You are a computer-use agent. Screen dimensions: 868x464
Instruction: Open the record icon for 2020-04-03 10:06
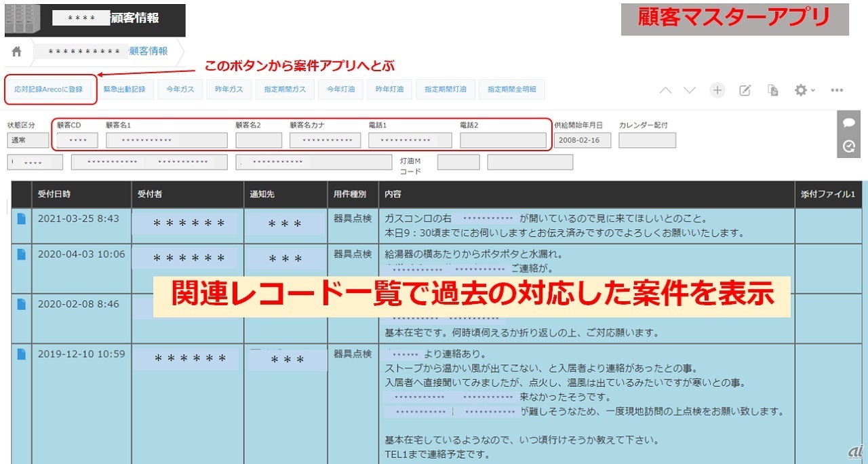pyautogui.click(x=21, y=254)
